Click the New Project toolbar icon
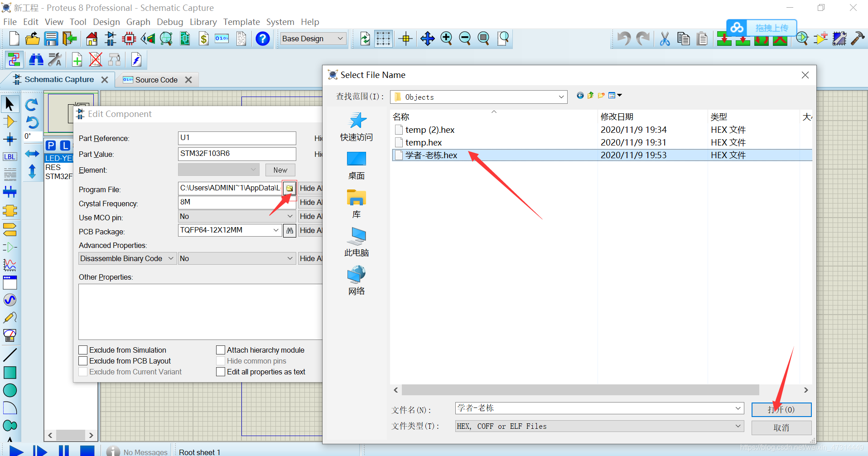Viewport: 868px width, 456px height. [14, 39]
